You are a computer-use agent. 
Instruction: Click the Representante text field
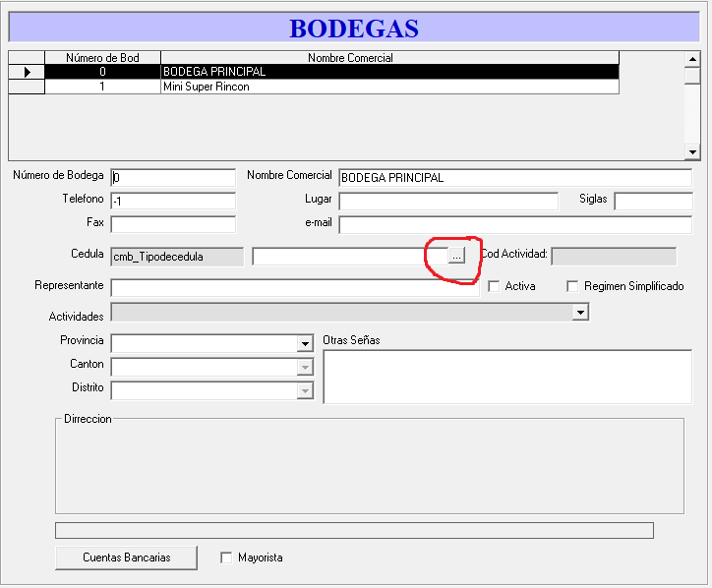pyautogui.click(x=295, y=287)
